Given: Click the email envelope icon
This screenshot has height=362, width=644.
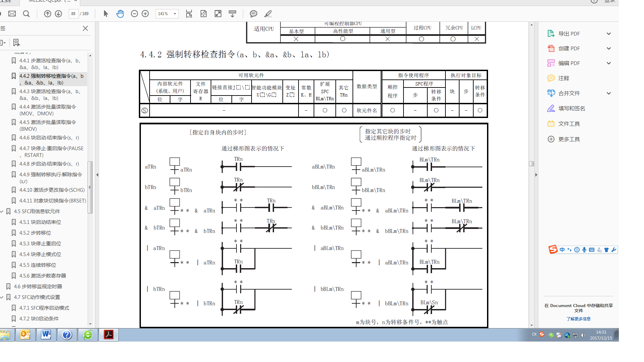Looking at the screenshot, I should pyautogui.click(x=12, y=14).
